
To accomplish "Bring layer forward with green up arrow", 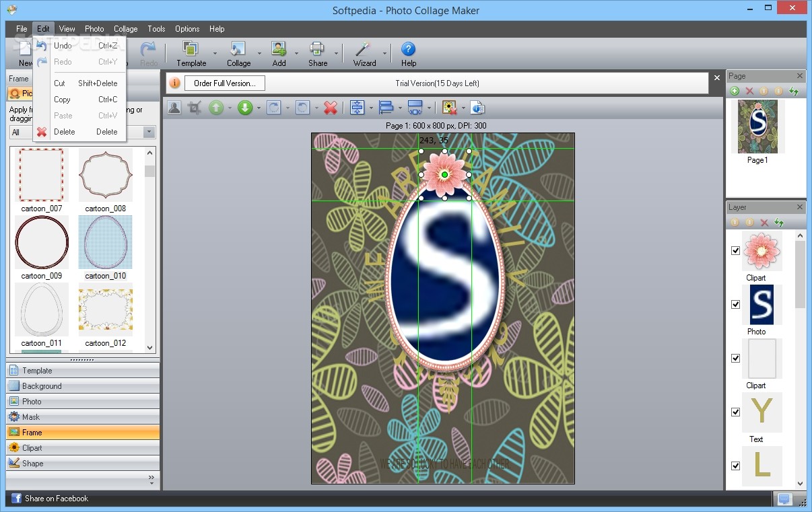I will 215,108.
